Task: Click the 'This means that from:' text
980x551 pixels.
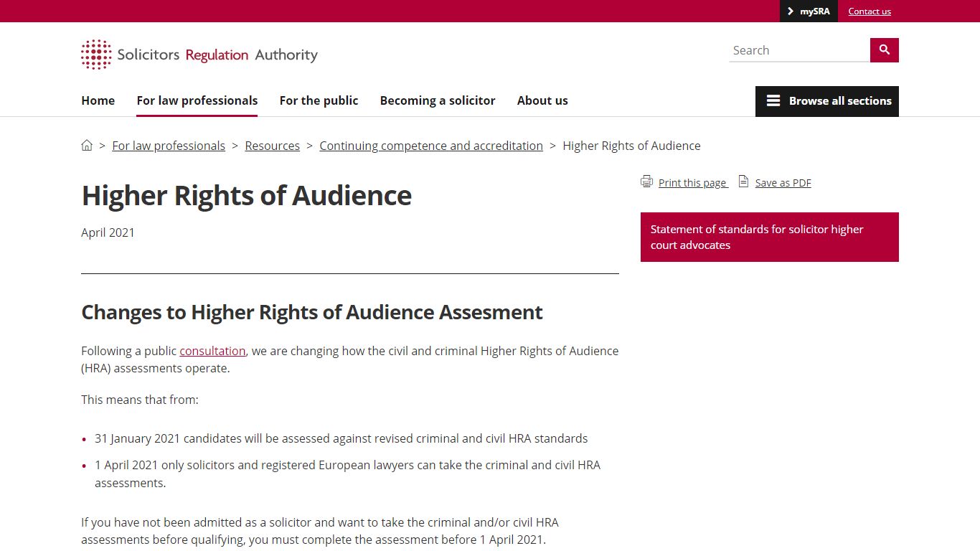Action: click(x=140, y=400)
